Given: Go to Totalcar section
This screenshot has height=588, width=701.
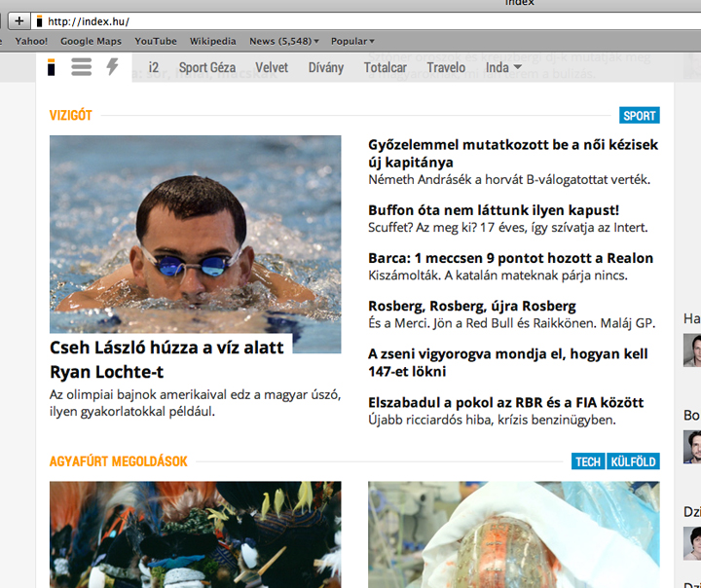Looking at the screenshot, I should tap(385, 67).
